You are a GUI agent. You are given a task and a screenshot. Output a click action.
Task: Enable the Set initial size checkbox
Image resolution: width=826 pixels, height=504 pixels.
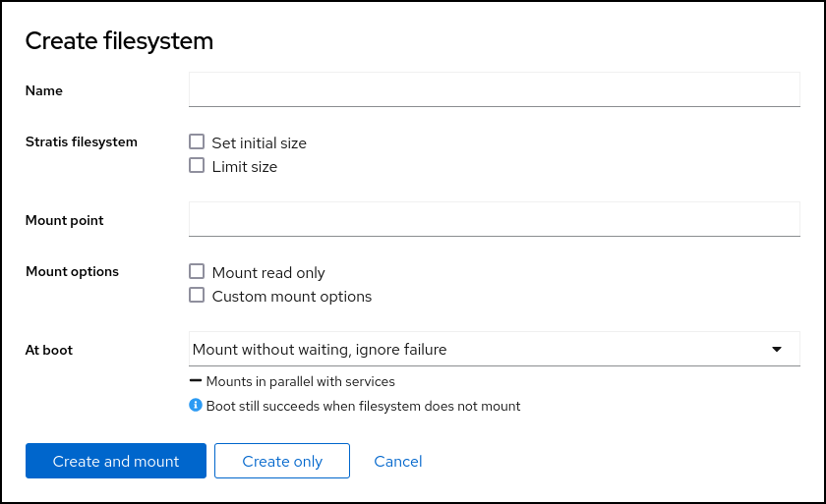[x=197, y=142]
